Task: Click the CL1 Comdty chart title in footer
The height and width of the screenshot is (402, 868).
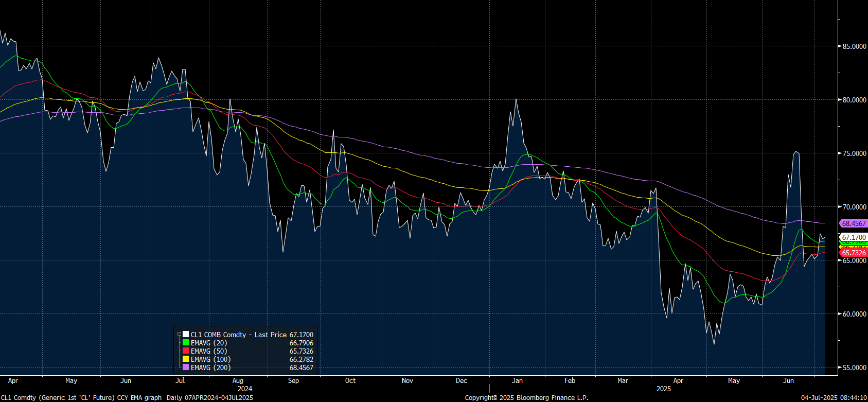Action: click(x=81, y=397)
